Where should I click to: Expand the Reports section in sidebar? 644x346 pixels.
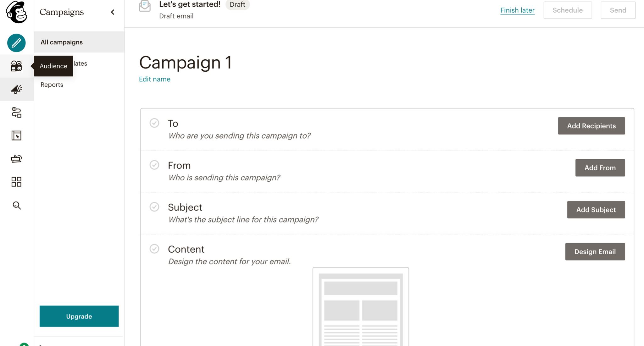[51, 84]
